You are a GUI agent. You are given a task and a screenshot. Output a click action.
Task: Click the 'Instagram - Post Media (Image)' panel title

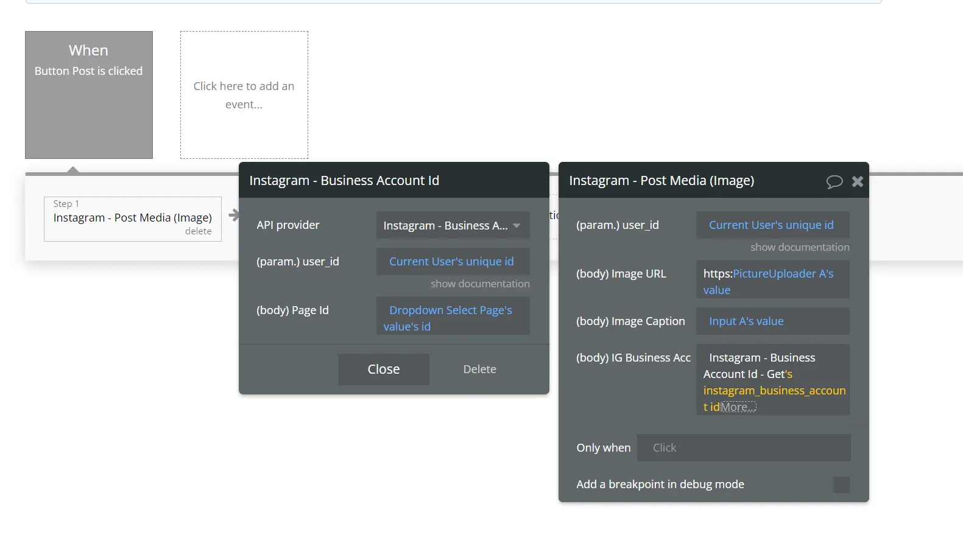click(661, 181)
